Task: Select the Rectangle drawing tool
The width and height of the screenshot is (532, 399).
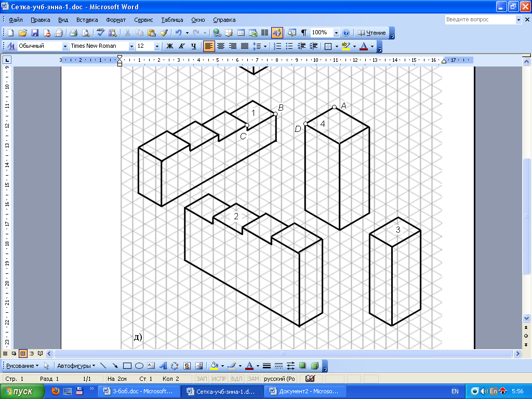Action: click(x=127, y=366)
